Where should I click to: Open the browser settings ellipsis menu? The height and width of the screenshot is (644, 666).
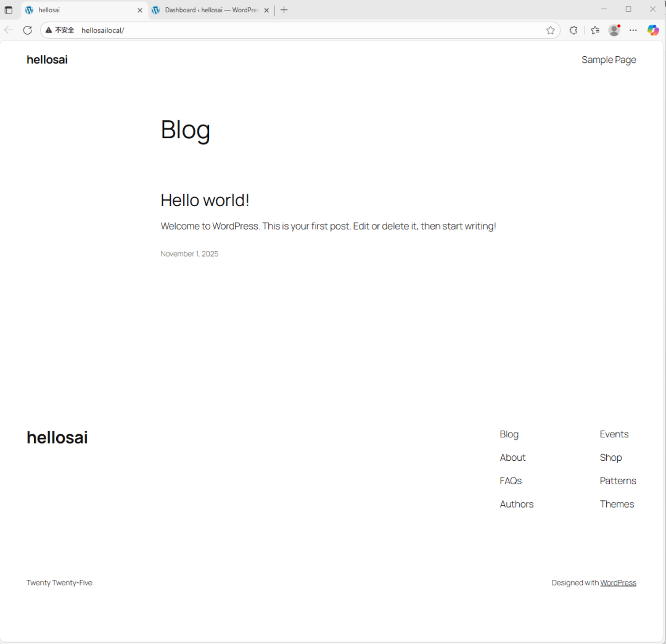(x=633, y=30)
